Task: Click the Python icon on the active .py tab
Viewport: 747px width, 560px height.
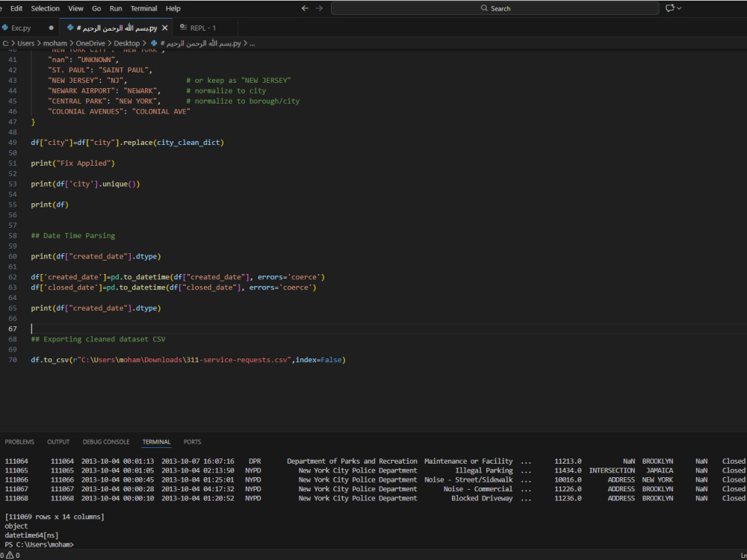Action: [70, 28]
